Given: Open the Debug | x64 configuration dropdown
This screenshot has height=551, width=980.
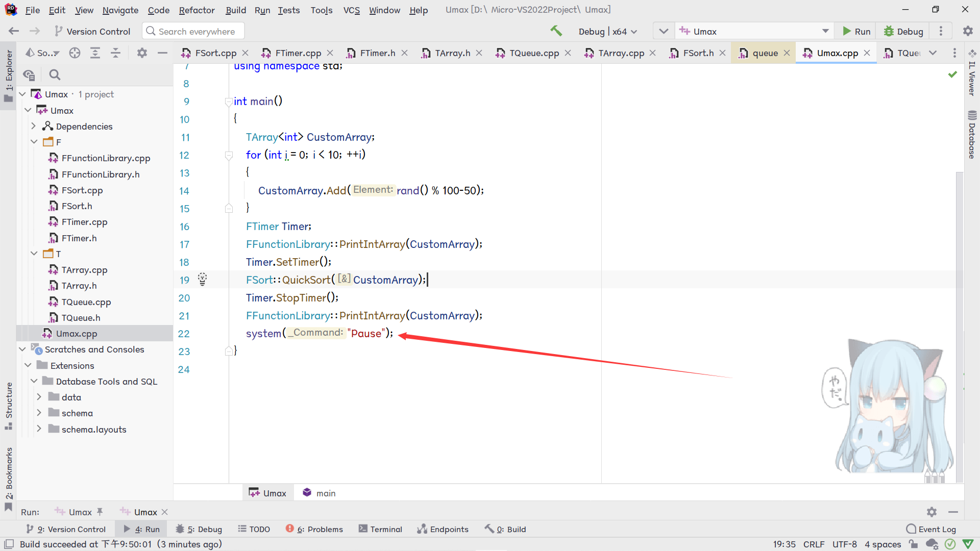Looking at the screenshot, I should 607,32.
